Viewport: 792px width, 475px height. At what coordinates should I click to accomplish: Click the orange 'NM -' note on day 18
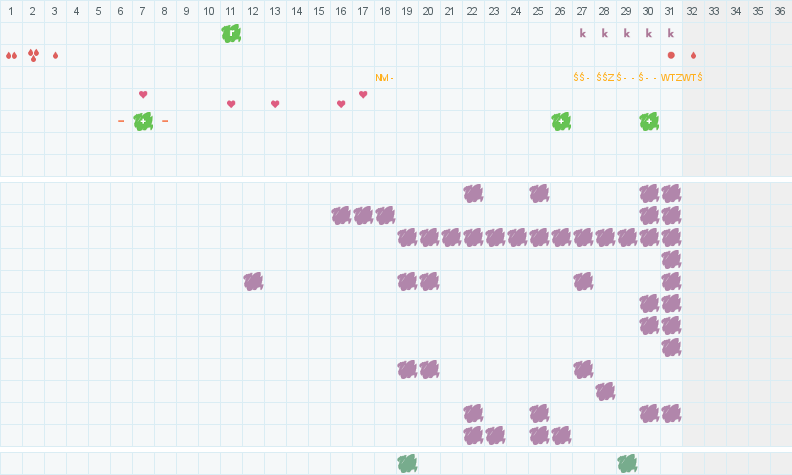(384, 77)
